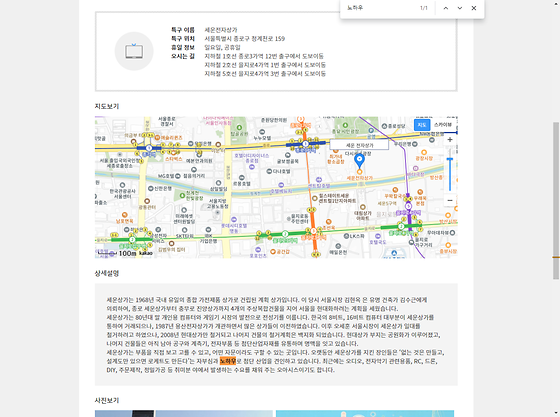The height and width of the screenshot is (417, 560).
Task: Go to next find-in-page match
Action: point(460,8)
